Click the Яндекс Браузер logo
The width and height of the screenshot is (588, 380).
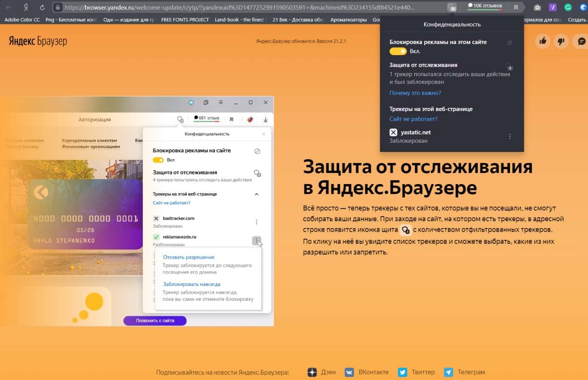point(38,41)
